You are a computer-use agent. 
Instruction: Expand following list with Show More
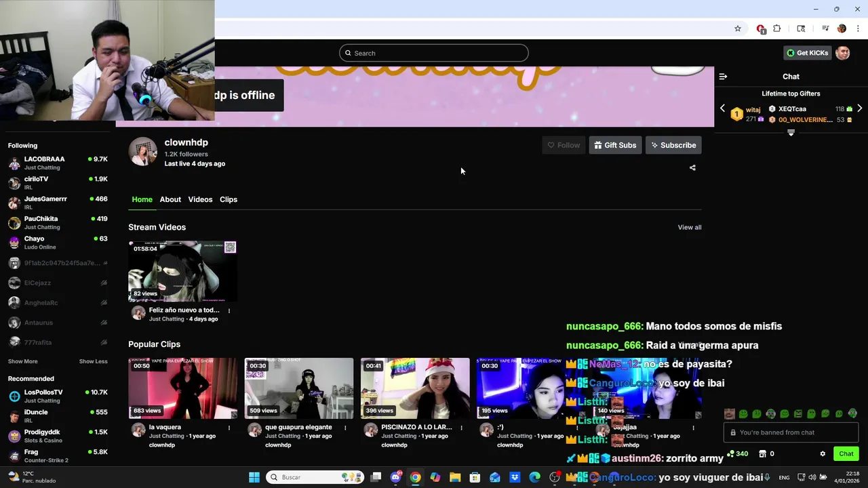[23, 361]
